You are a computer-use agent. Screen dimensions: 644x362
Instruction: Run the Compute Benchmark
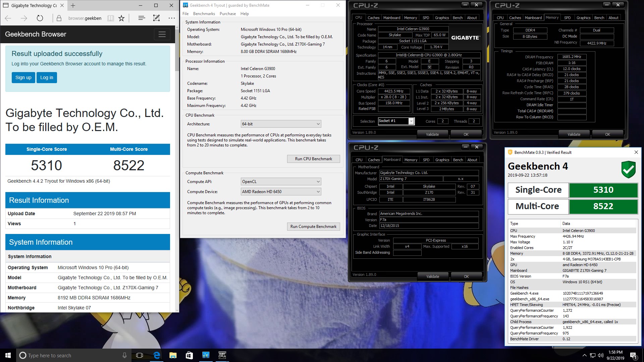(x=314, y=227)
